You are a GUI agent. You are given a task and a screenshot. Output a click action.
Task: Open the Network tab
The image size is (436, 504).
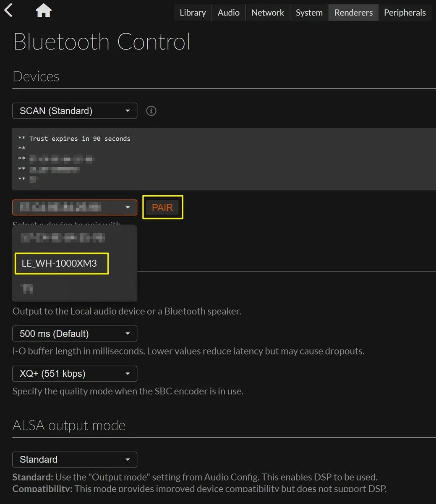(268, 13)
